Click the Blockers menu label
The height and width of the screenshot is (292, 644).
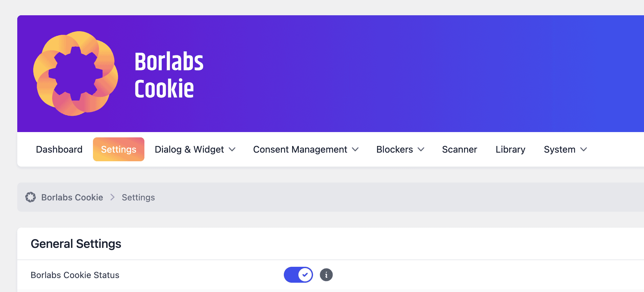pyautogui.click(x=394, y=149)
